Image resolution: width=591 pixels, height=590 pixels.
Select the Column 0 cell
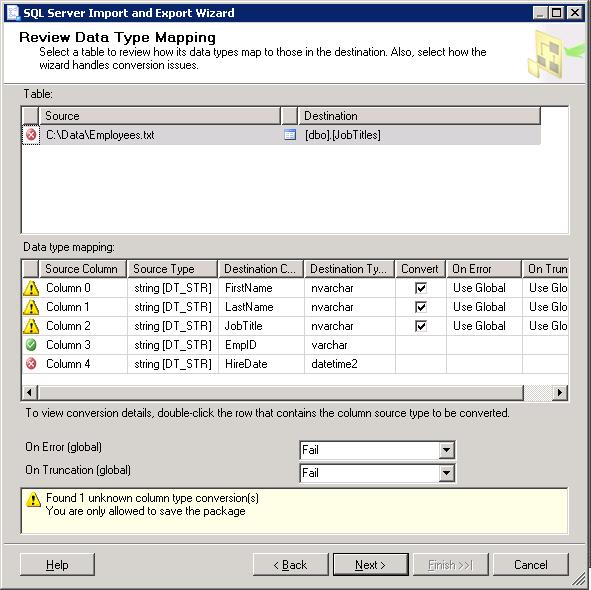pos(83,288)
